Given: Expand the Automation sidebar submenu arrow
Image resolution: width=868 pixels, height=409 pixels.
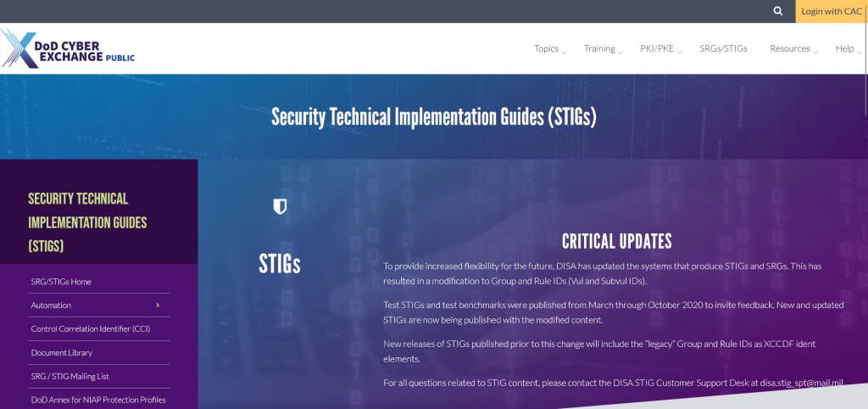Looking at the screenshot, I should tap(158, 305).
